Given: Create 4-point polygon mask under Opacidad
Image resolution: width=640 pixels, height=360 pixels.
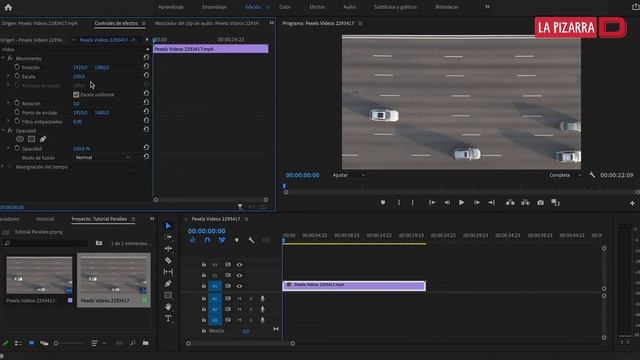Looking at the screenshot, I should coord(31,139).
